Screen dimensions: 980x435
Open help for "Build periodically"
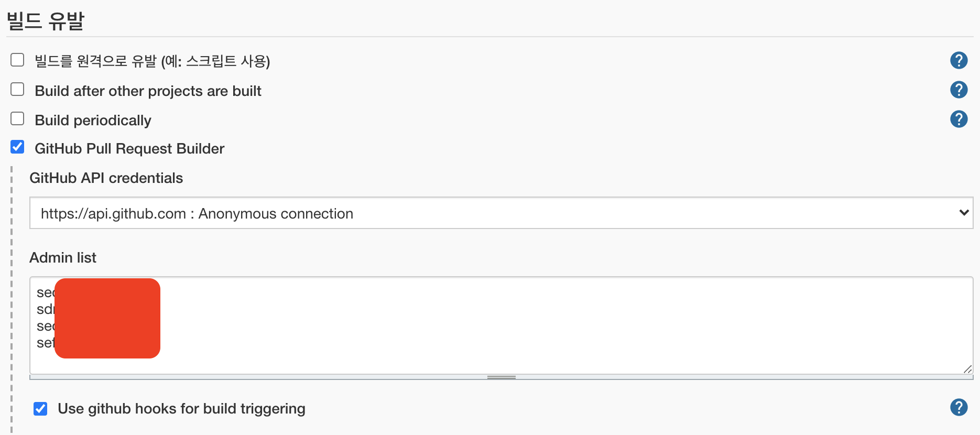click(x=959, y=119)
